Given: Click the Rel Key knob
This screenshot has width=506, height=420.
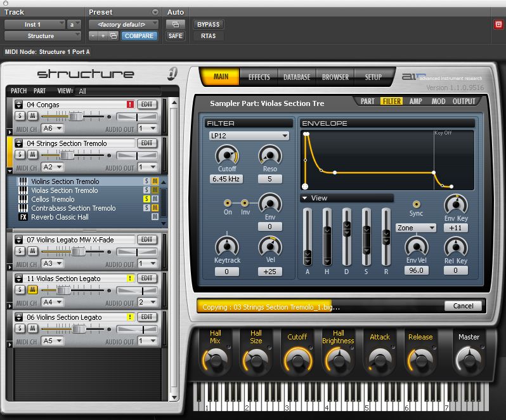Looking at the screenshot, I should click(456, 247).
